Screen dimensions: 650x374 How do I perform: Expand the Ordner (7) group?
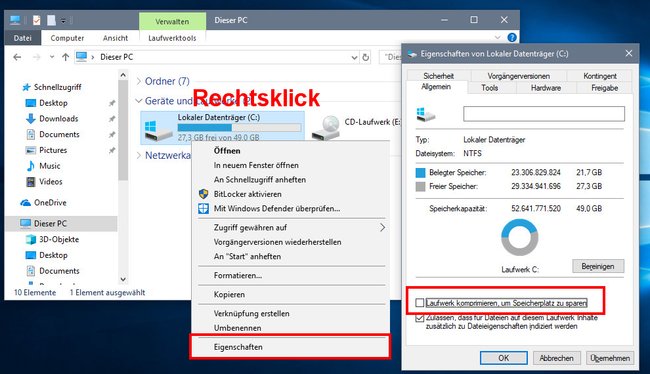pos(139,81)
